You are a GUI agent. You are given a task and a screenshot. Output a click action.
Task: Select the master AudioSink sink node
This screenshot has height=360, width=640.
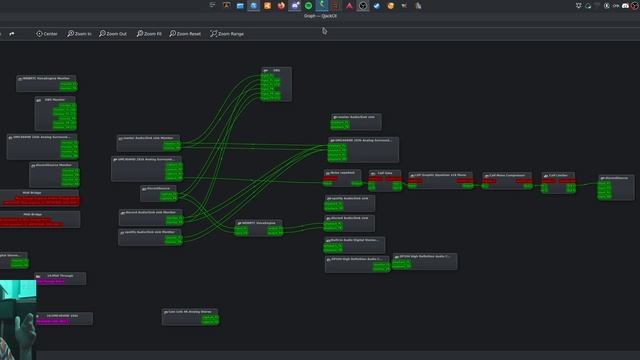pyautogui.click(x=356, y=122)
